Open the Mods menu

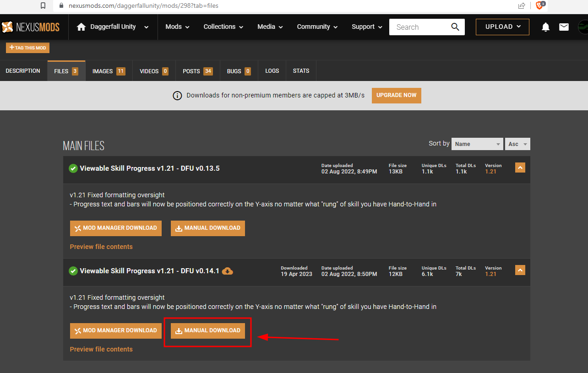(177, 27)
